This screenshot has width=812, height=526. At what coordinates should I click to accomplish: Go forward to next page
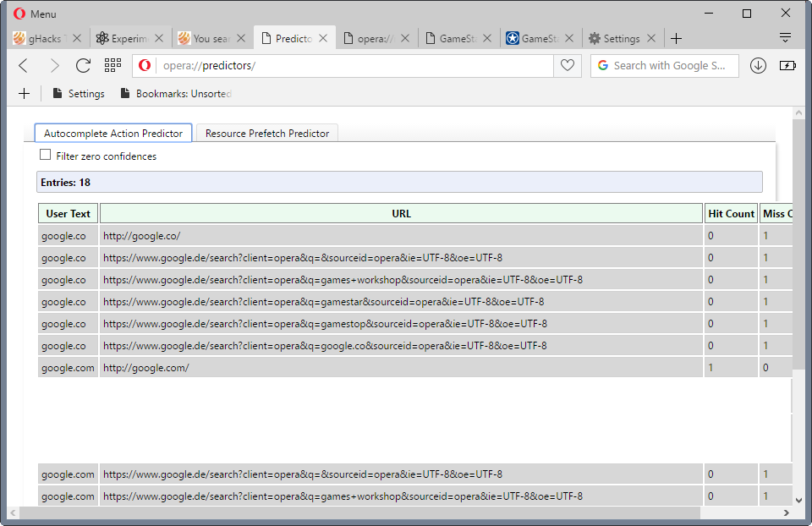pos(54,66)
